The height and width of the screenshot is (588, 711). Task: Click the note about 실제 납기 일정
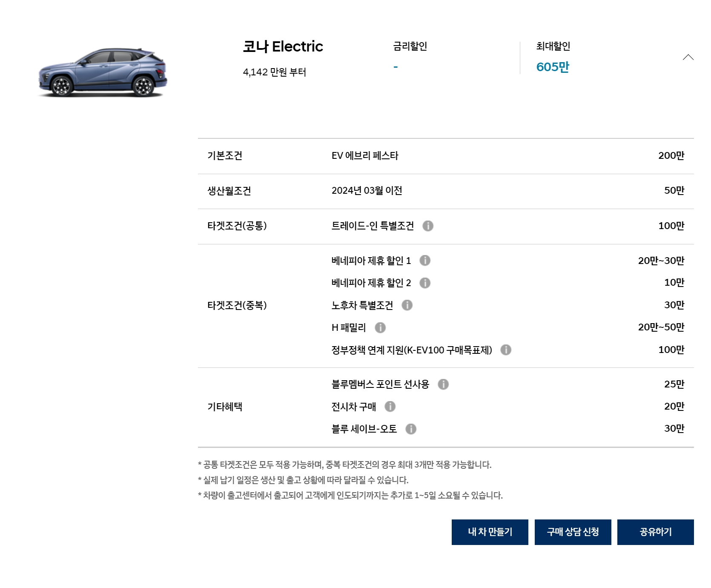click(x=303, y=480)
